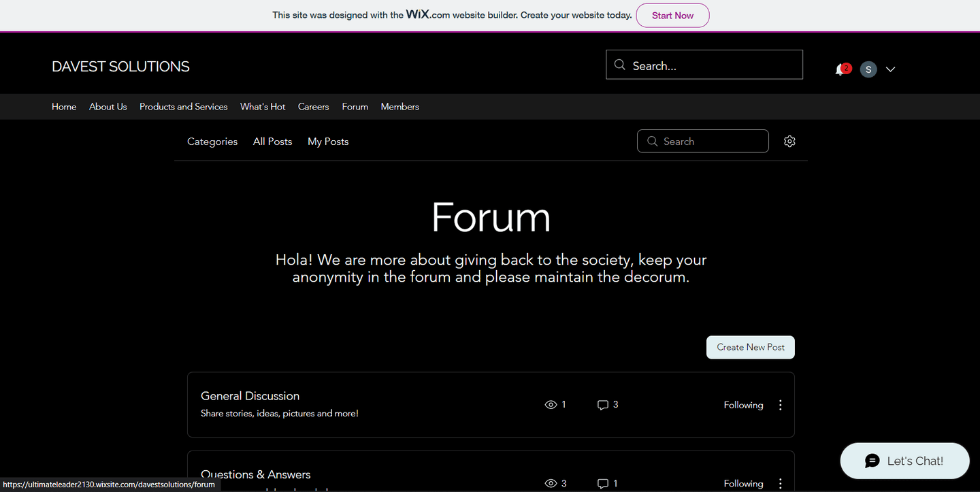
Task: Switch to the All Posts tab
Action: 272,142
